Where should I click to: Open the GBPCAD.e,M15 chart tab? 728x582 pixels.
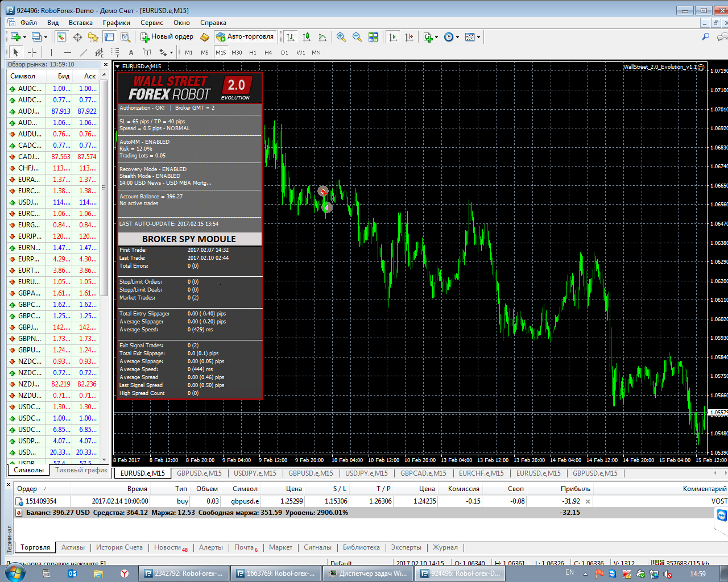[x=423, y=473]
